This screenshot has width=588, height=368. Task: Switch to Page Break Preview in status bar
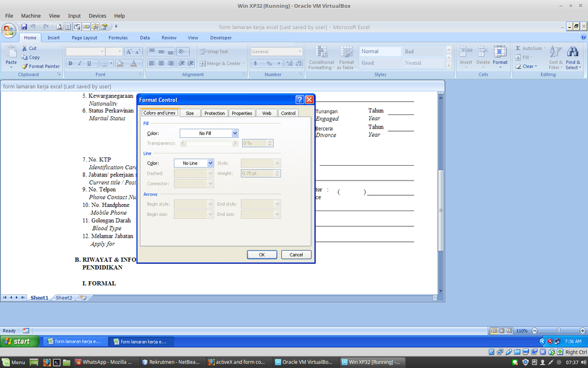[x=509, y=331]
